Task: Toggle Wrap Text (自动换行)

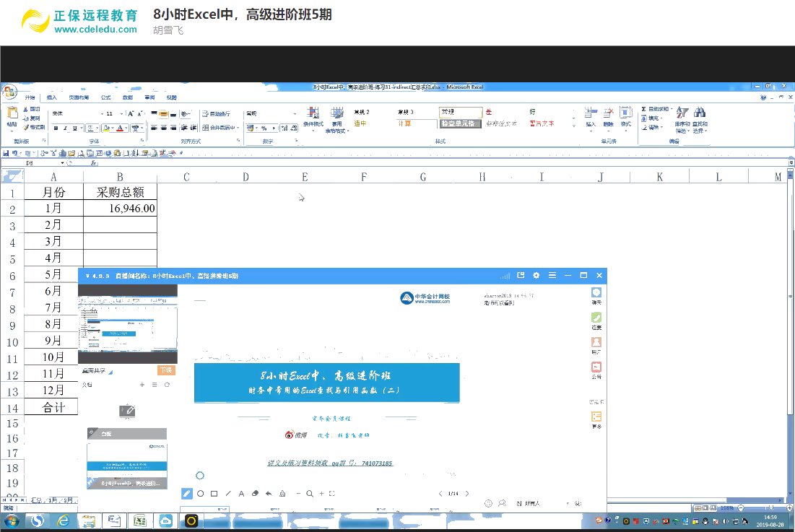Action: [216, 113]
